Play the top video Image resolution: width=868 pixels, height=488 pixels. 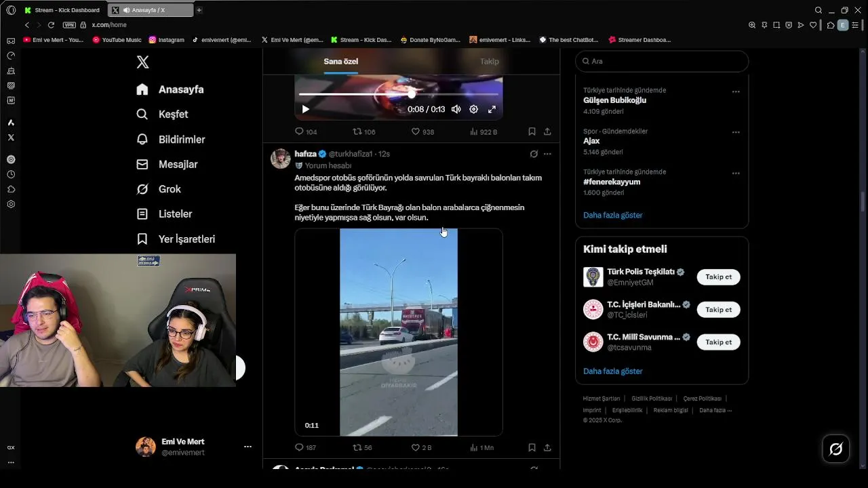[305, 109]
